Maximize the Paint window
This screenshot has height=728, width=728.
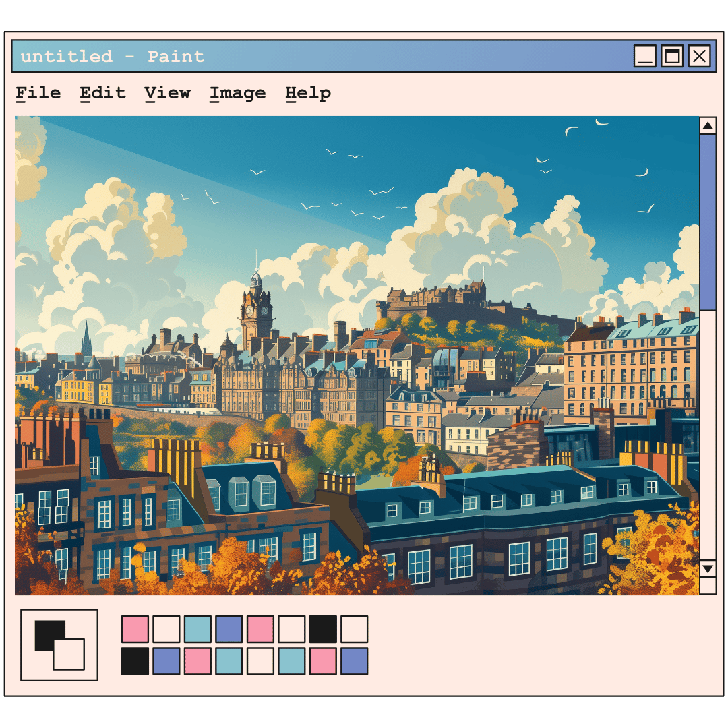pyautogui.click(x=672, y=56)
